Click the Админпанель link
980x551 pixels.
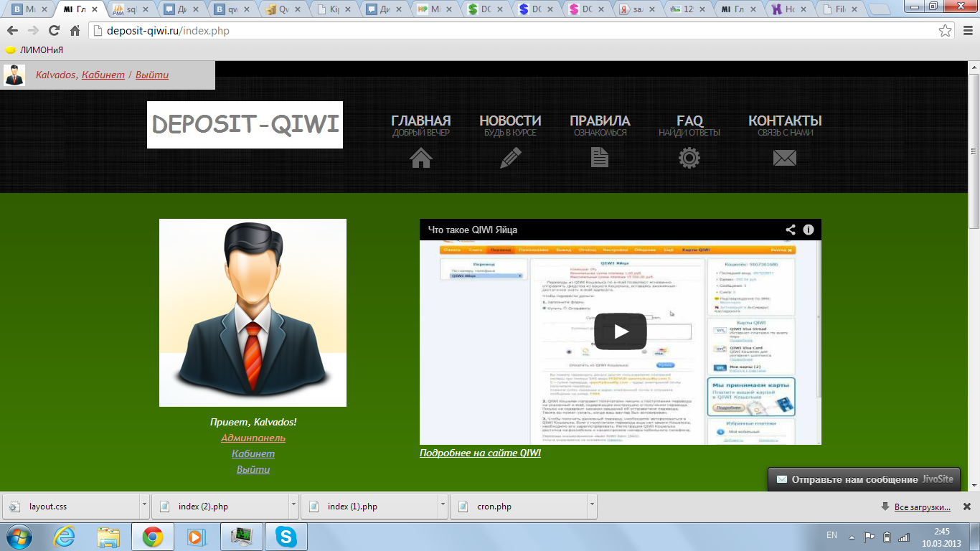coord(253,438)
